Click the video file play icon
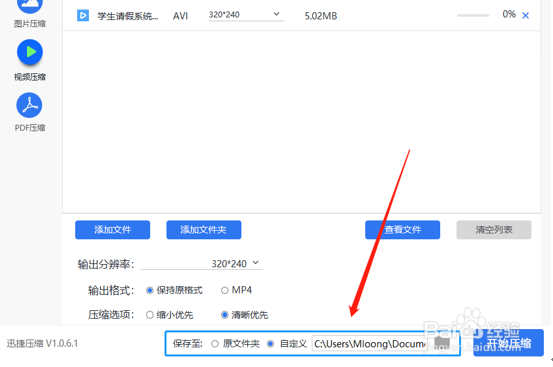Image resolution: width=553 pixels, height=367 pixels. [83, 16]
